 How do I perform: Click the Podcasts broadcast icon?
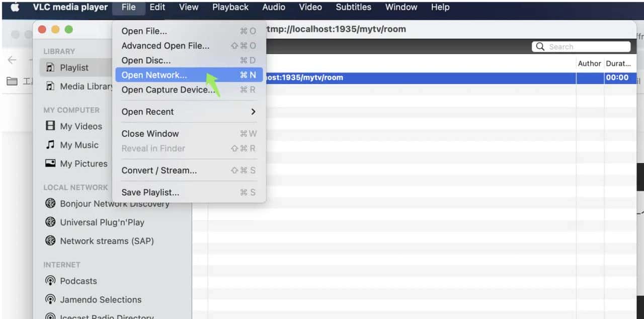50,281
